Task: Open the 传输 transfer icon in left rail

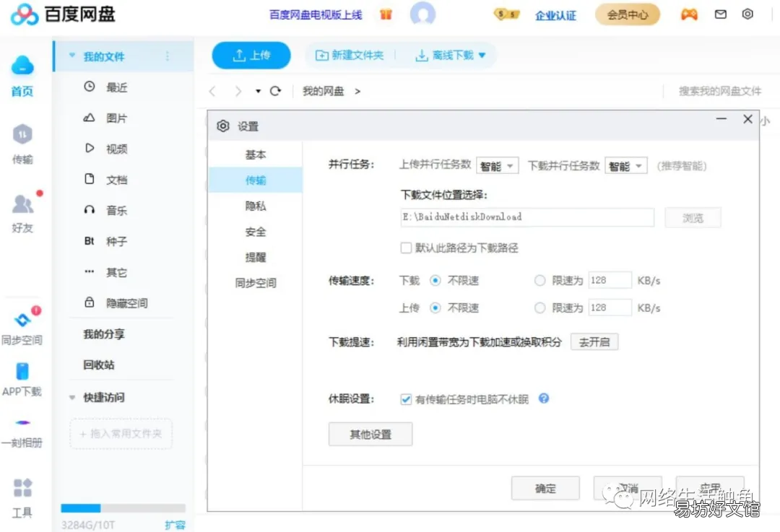Action: point(22,134)
